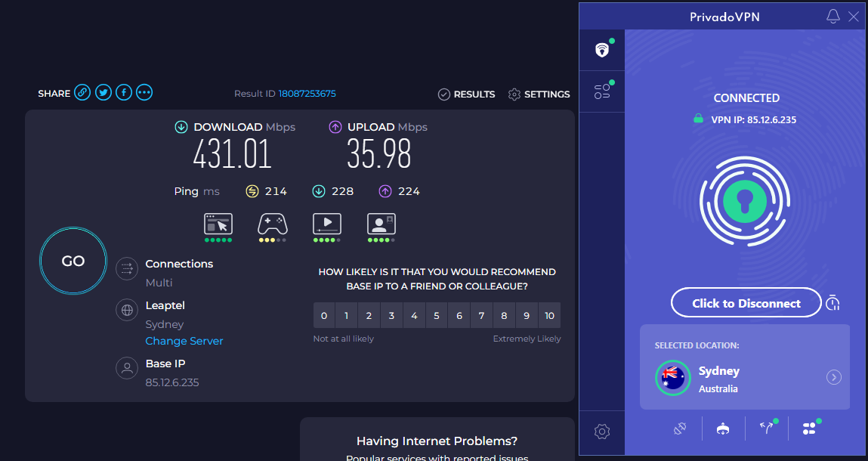Viewport: 868px width, 461px height.
Task: View video chat quality rating icon
Action: [x=381, y=224]
